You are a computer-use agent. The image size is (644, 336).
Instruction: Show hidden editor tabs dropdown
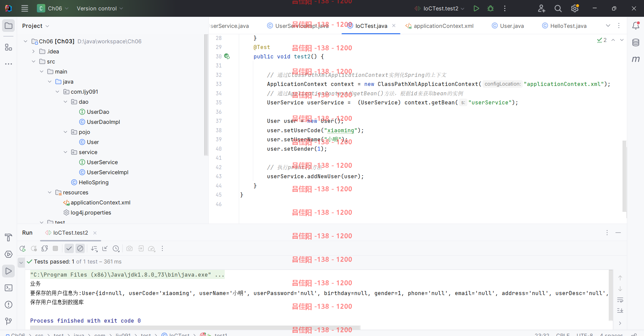point(608,26)
